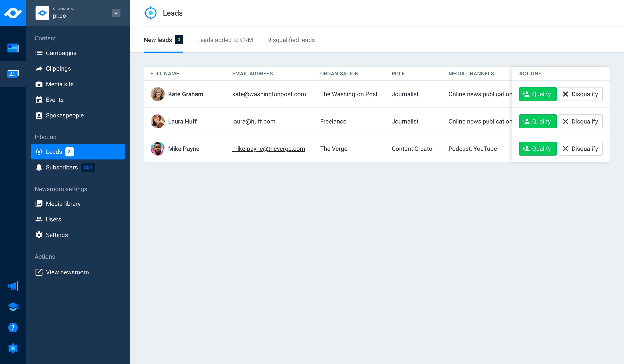Click the Subscribers notification icon
624x364 pixels.
(39, 167)
